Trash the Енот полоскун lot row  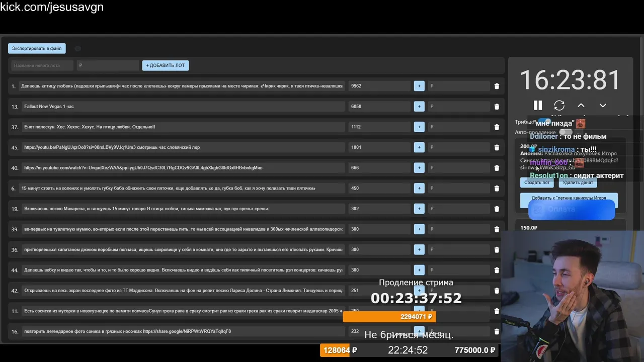497,127
